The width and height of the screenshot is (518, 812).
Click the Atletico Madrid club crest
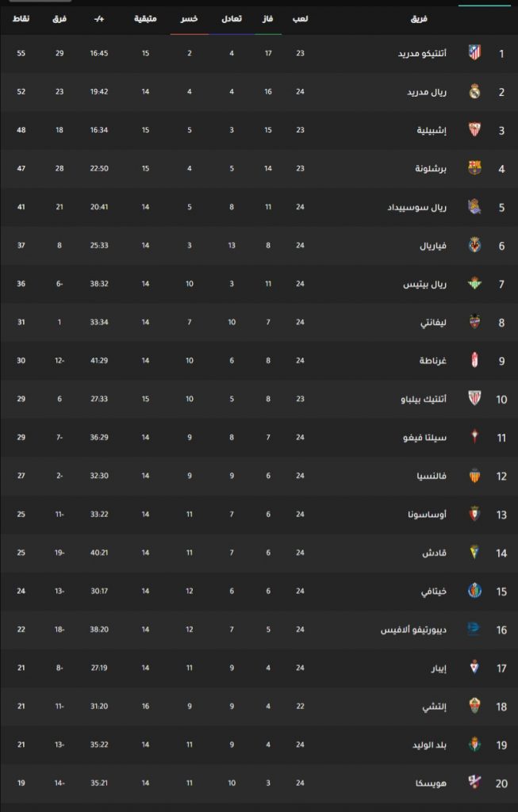coord(474,53)
